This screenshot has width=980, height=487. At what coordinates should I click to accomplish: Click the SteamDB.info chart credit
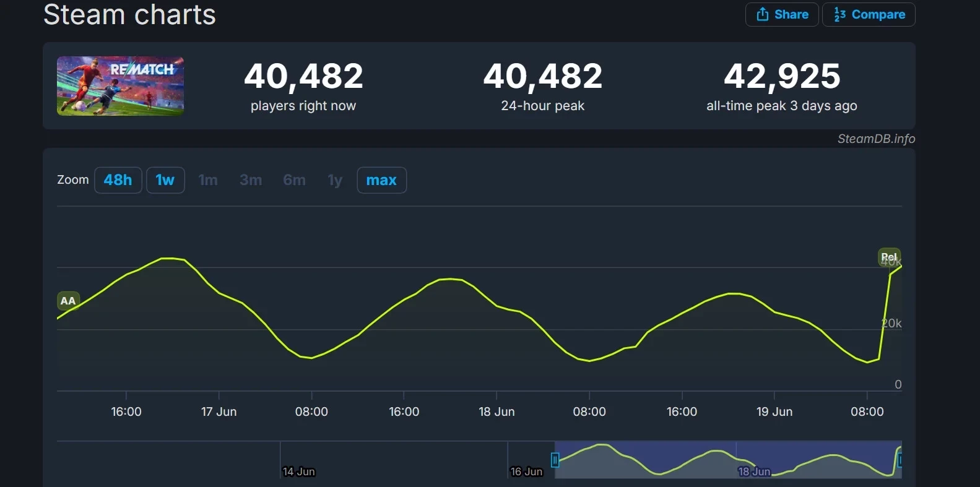click(x=876, y=139)
